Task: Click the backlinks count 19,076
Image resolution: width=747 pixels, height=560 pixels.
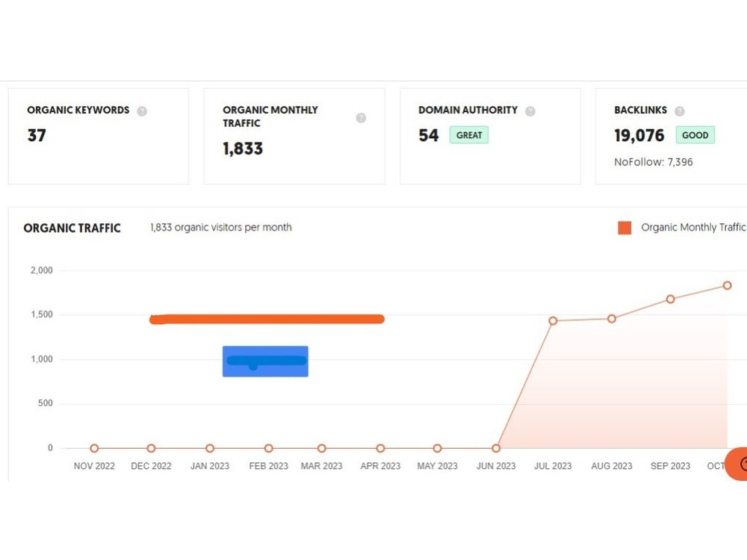Action: coord(639,135)
